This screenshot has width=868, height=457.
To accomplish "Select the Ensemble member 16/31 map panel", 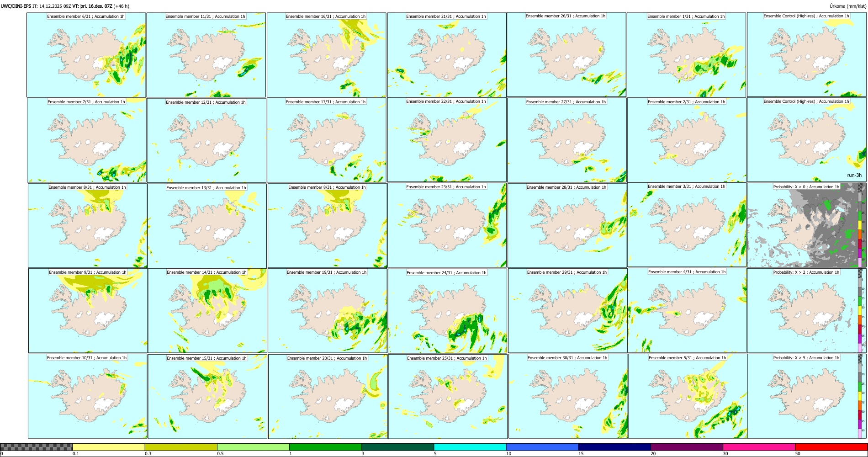I will pyautogui.click(x=327, y=55).
